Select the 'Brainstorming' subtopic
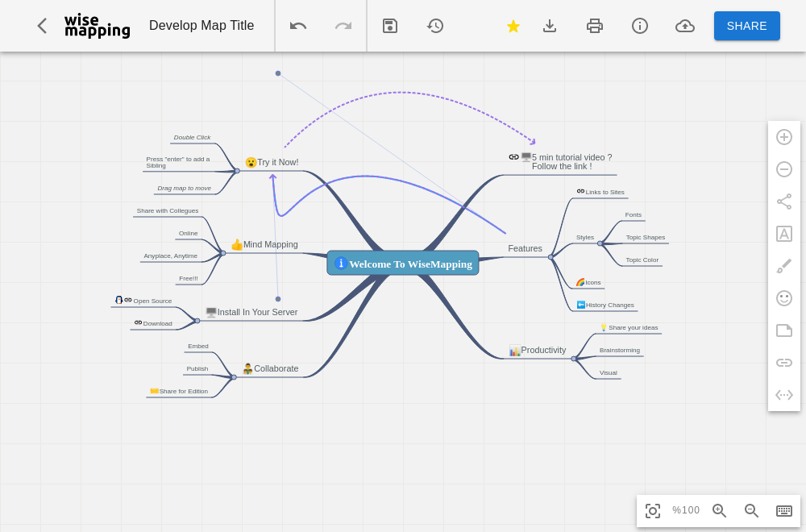The image size is (806, 532). pyautogui.click(x=619, y=351)
